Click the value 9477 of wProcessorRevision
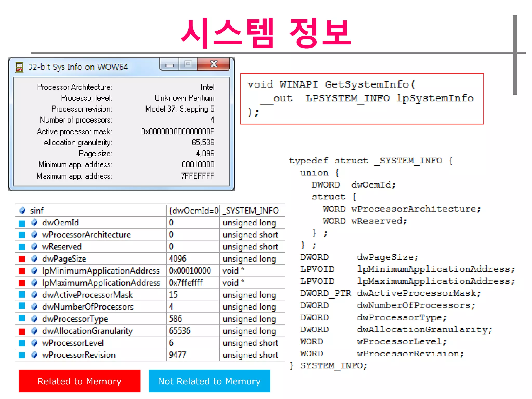Viewport: 532px width, 399px height. 178,355
